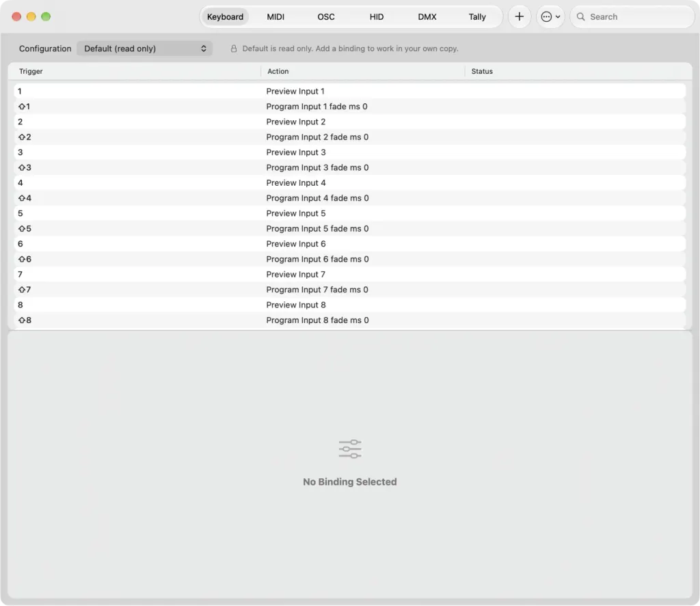The image size is (700, 606).
Task: Select the Keyboard tab
Action: (x=225, y=17)
